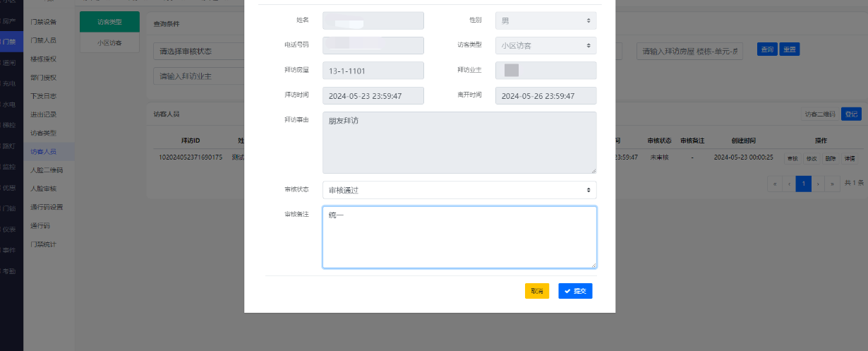Go to next page with › arrow
Viewport: 868px width, 351px height.
pos(819,184)
